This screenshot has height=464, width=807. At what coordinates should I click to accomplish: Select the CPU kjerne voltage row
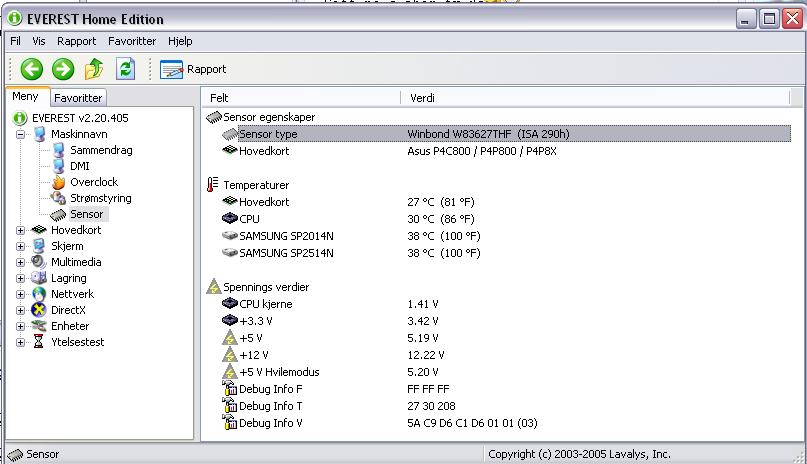(x=506, y=304)
